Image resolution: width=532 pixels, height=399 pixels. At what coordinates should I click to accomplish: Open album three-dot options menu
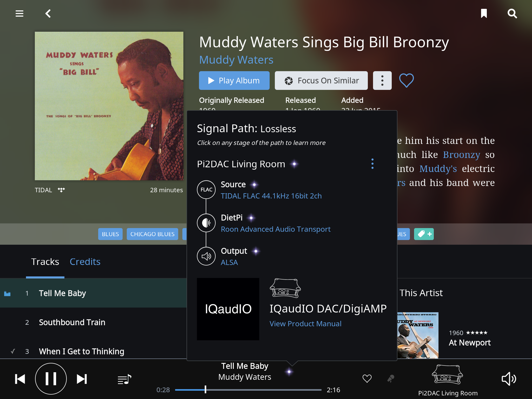point(382,81)
